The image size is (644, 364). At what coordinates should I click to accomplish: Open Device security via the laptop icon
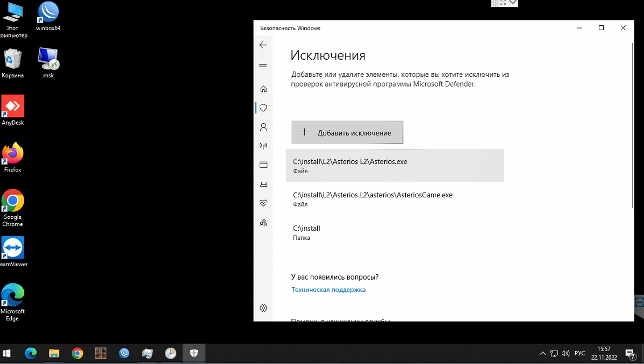coord(263,184)
